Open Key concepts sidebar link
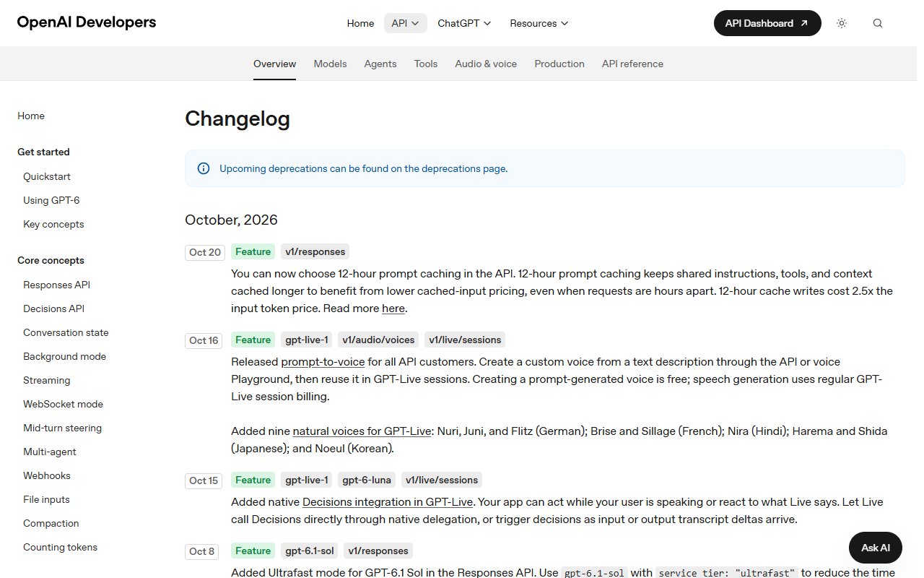This screenshot has height=578, width=924. (53, 224)
